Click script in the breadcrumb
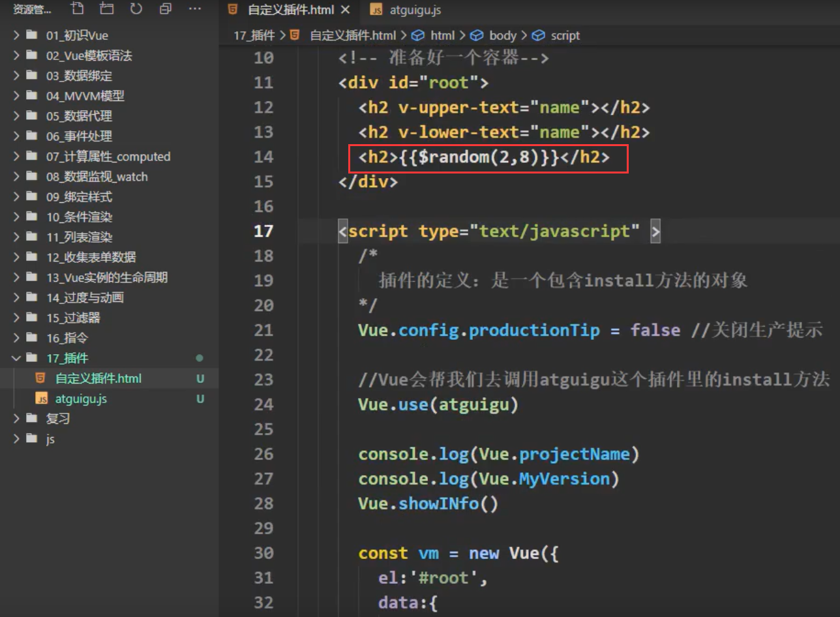This screenshot has height=617, width=840. click(565, 35)
